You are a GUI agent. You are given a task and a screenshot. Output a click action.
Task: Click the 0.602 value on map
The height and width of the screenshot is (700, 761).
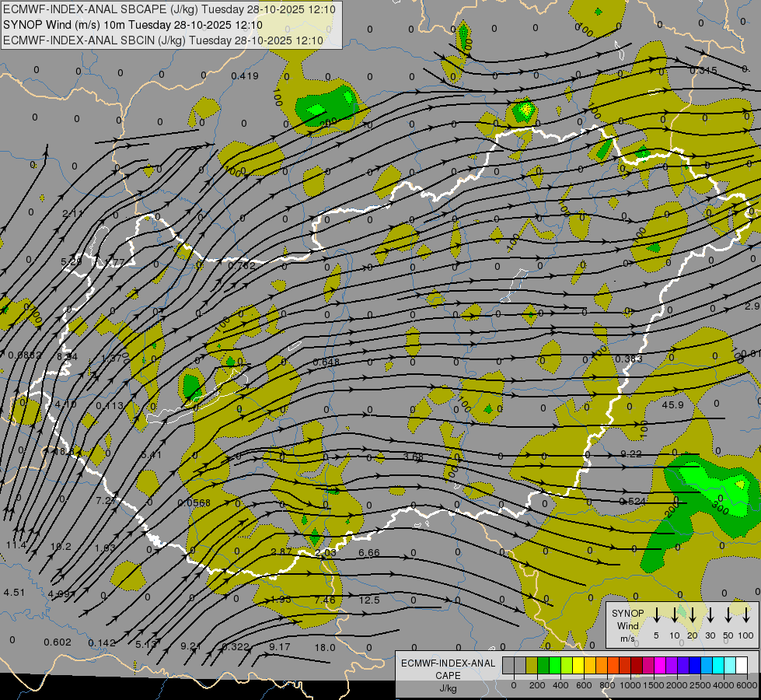coord(58,642)
